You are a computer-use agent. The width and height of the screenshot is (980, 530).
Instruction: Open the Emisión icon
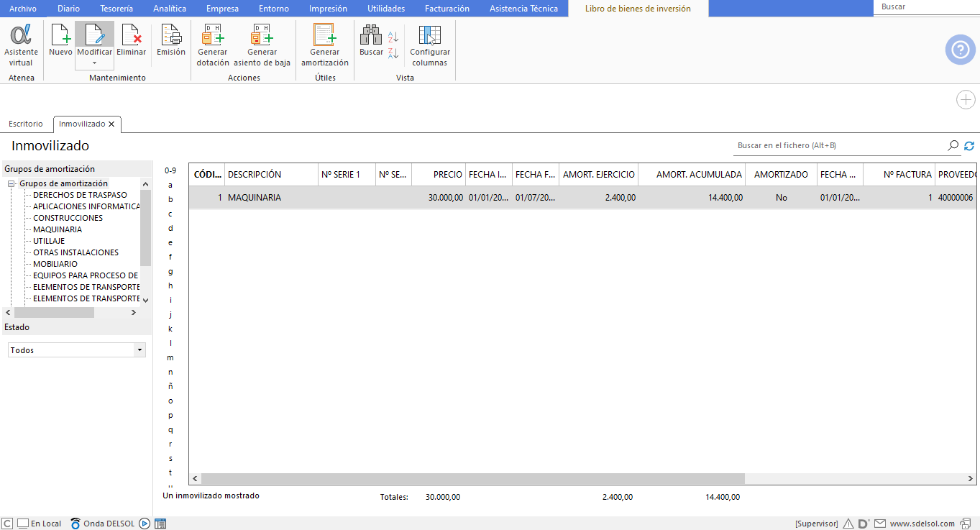click(x=171, y=35)
